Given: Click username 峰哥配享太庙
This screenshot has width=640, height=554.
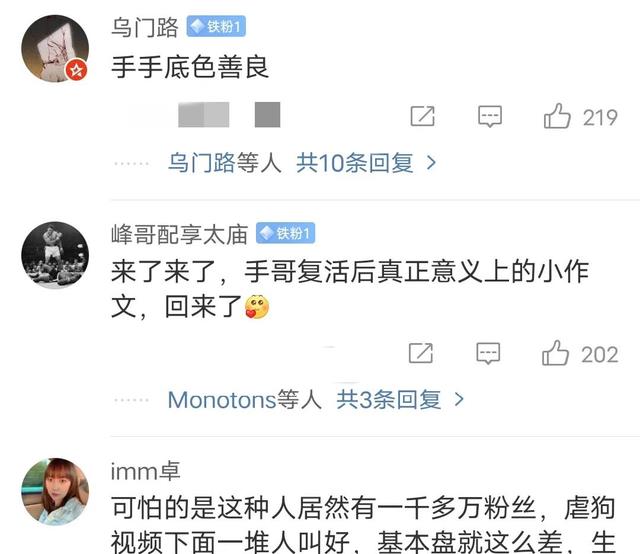Looking at the screenshot, I should [x=180, y=234].
